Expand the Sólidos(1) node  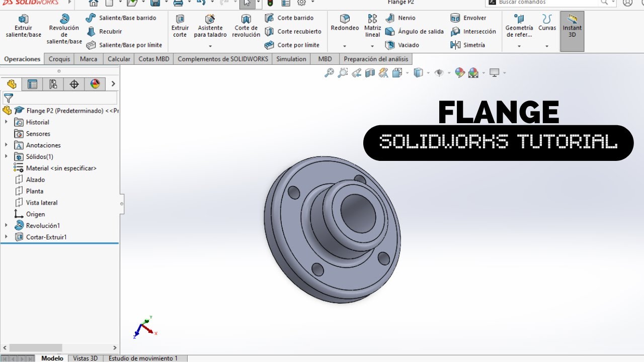(6, 156)
